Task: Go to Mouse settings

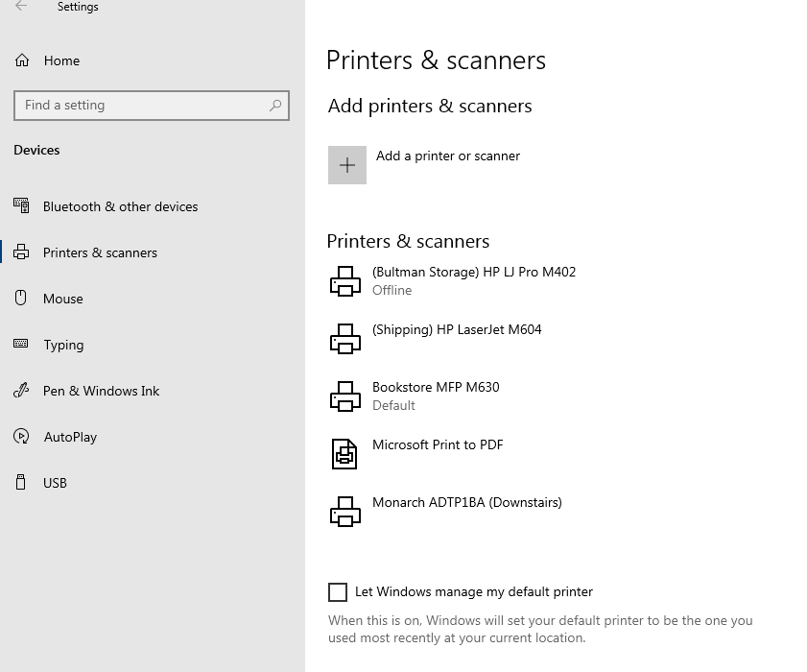Action: [x=63, y=299]
